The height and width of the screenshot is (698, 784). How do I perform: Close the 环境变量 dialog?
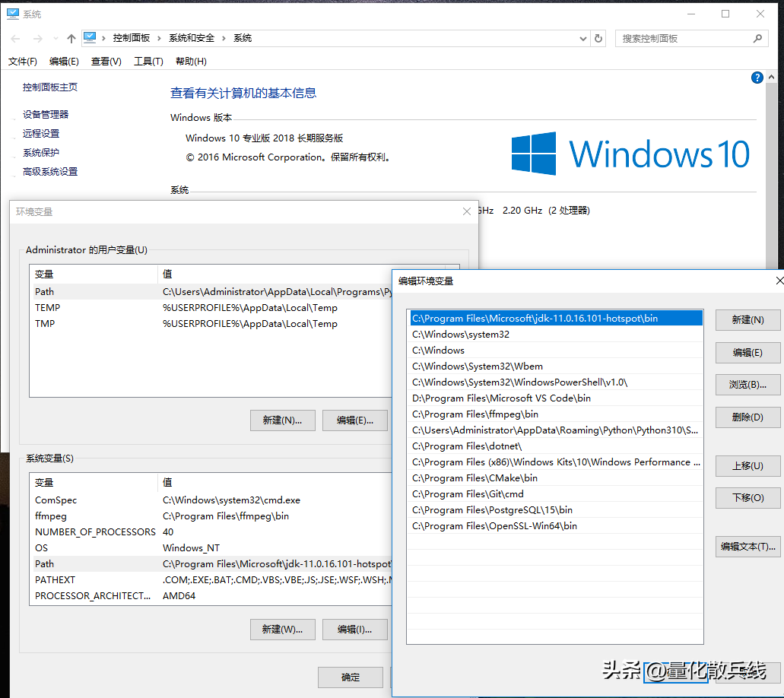(x=467, y=211)
